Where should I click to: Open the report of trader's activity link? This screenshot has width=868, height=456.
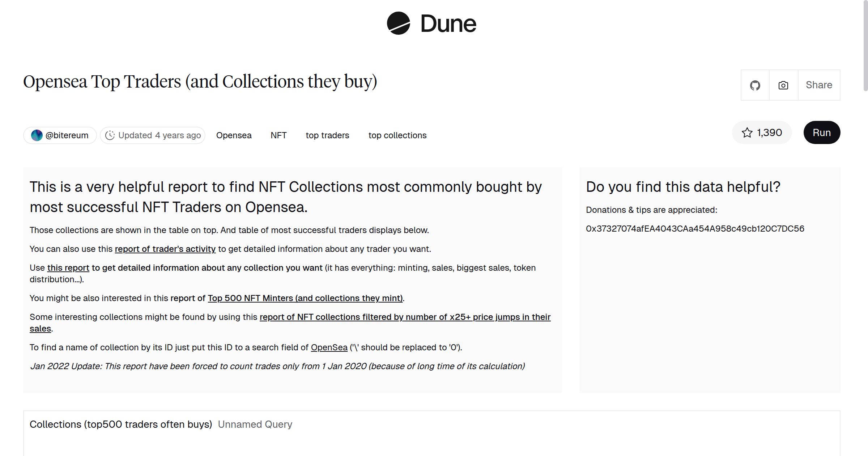(165, 249)
